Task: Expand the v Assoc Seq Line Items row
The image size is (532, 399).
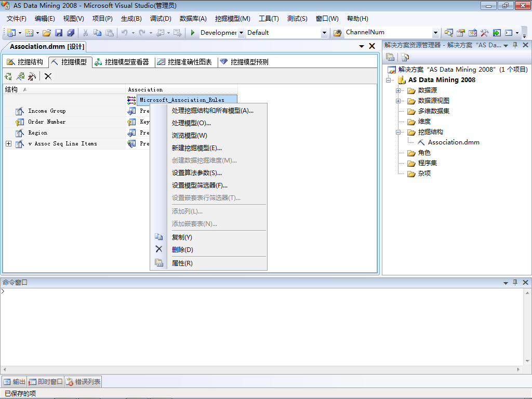Action: tap(8, 144)
